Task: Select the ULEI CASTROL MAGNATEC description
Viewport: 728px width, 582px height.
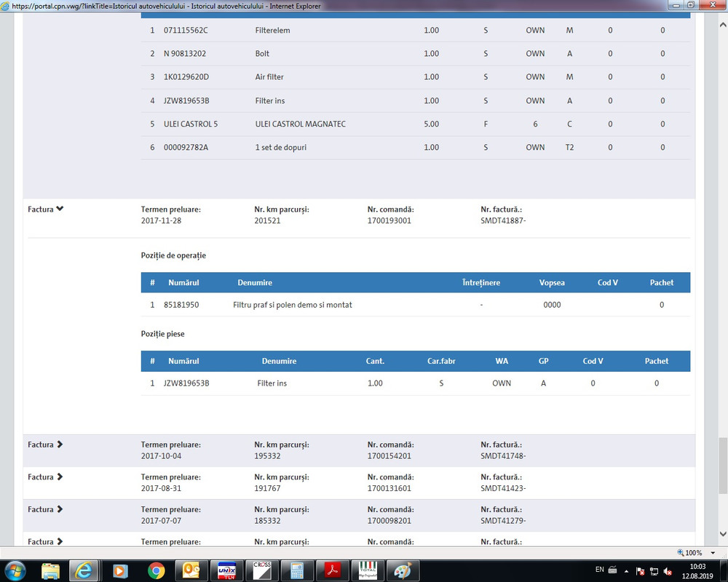Action: pos(301,124)
